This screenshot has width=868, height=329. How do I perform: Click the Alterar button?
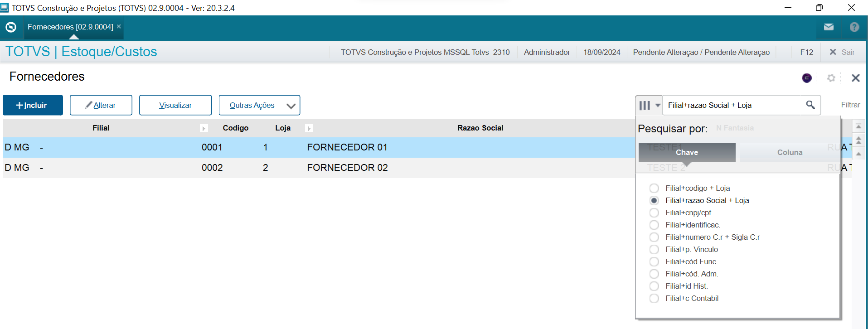pyautogui.click(x=101, y=105)
